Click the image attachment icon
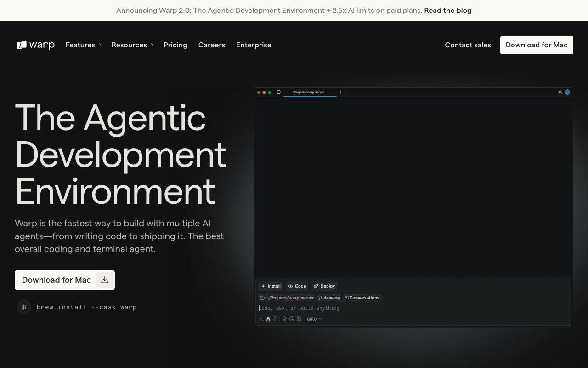 299,319
